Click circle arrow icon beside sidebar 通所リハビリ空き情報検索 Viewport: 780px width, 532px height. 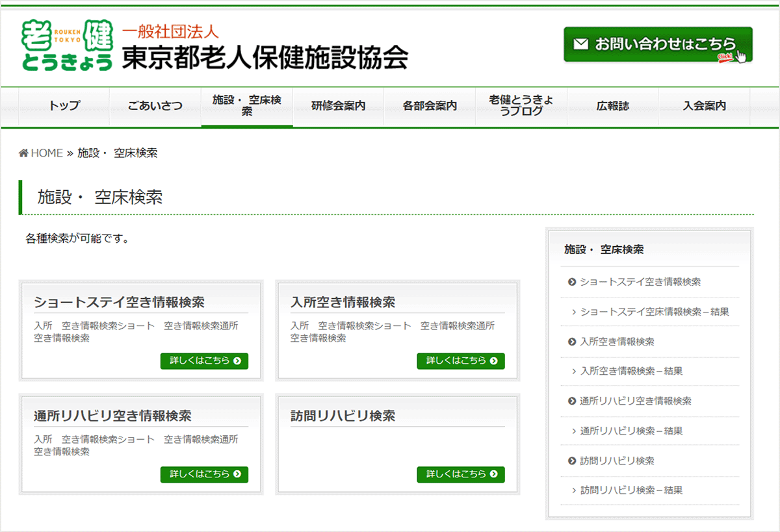[x=572, y=401]
